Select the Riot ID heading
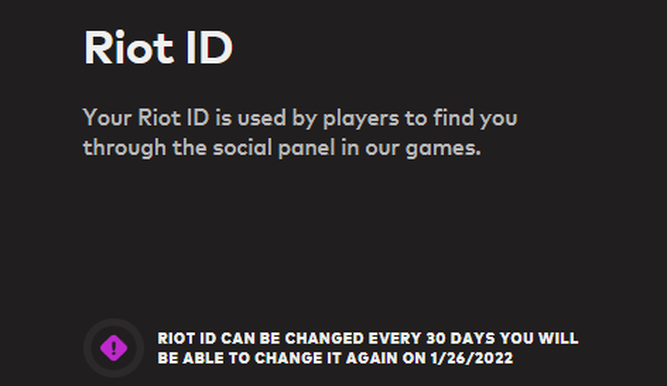Image resolution: width=667 pixels, height=386 pixels. 158,48
